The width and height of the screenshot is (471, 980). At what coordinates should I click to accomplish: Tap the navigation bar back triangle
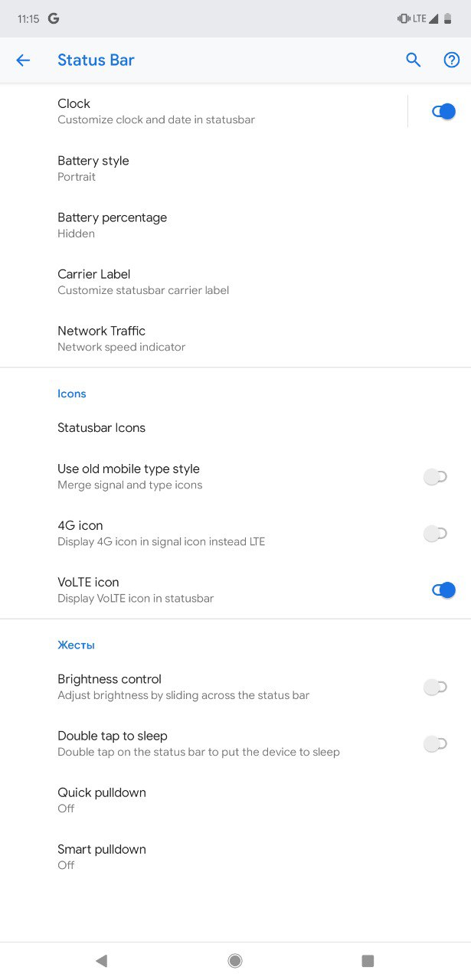click(101, 961)
